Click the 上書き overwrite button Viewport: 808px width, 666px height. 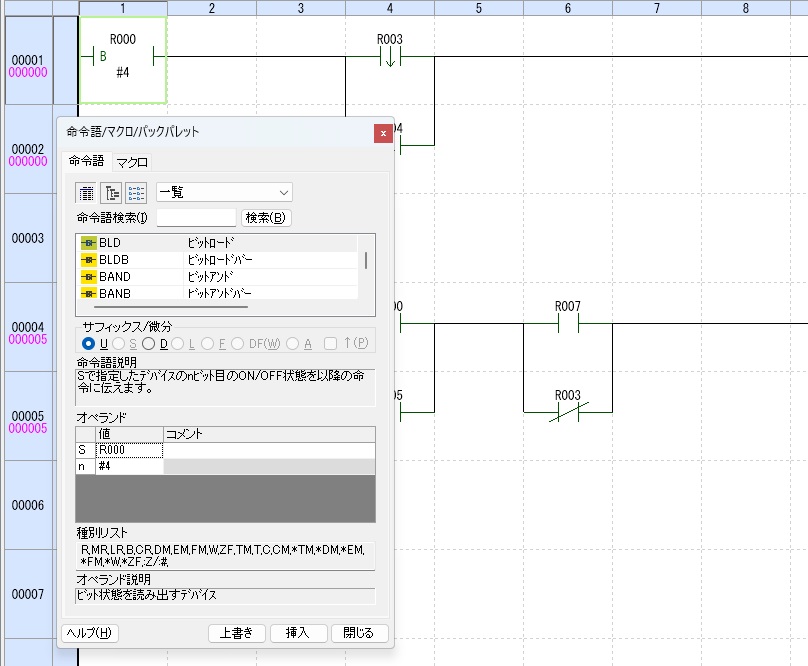coord(237,633)
